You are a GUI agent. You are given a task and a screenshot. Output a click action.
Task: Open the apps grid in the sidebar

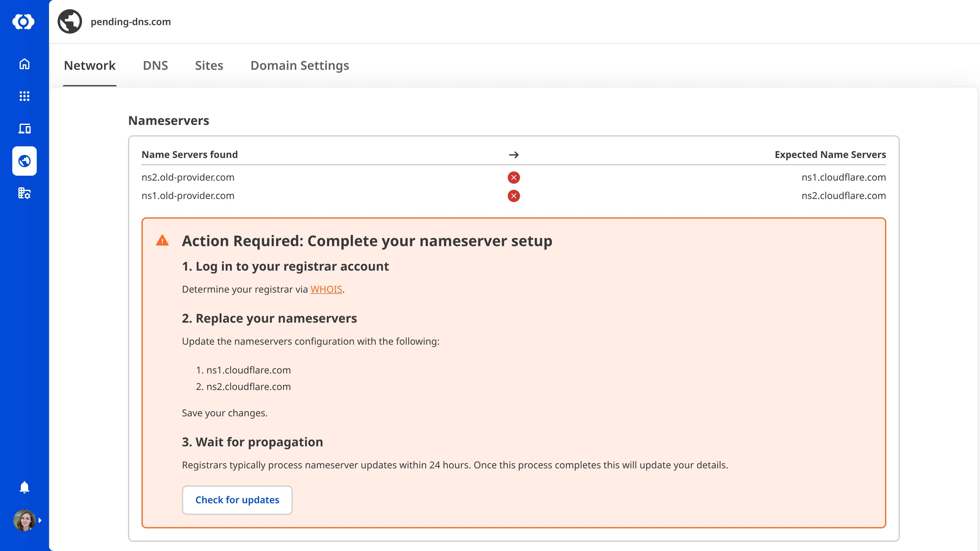[x=24, y=96]
